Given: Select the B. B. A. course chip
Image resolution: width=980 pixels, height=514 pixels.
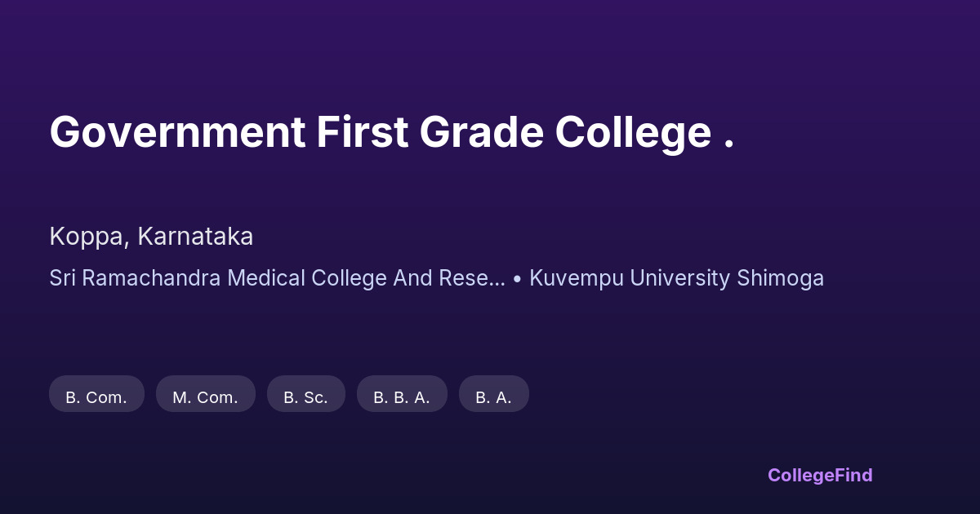Looking at the screenshot, I should [x=402, y=397].
